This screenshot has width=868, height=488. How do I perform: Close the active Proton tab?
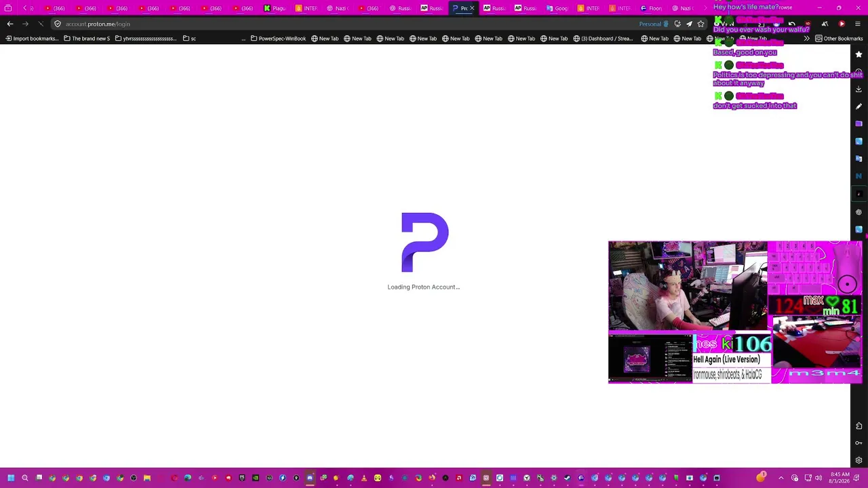click(x=472, y=8)
